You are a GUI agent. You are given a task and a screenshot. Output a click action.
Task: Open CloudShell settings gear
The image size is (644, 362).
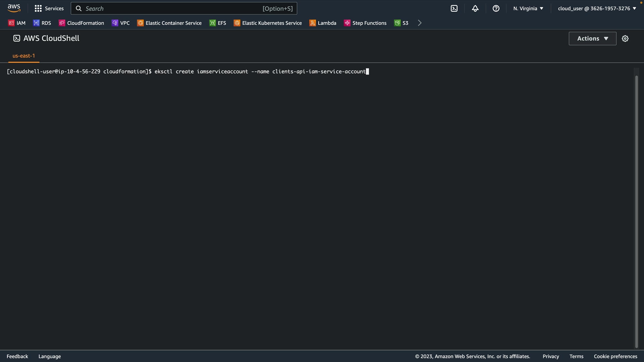(x=625, y=39)
